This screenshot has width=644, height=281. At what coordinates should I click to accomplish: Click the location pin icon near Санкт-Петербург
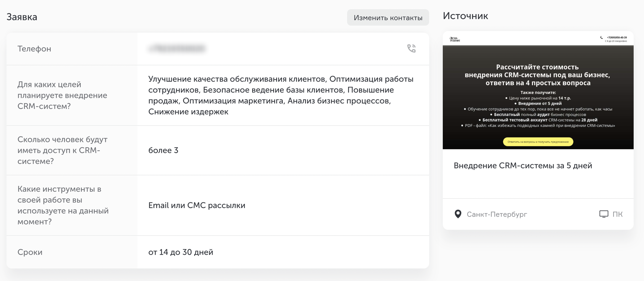(x=458, y=214)
